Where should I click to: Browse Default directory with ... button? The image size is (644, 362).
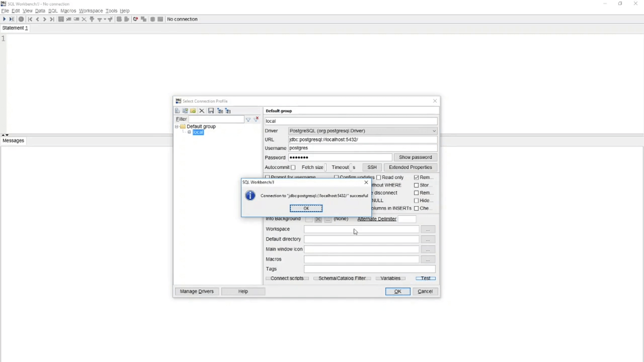(x=428, y=239)
